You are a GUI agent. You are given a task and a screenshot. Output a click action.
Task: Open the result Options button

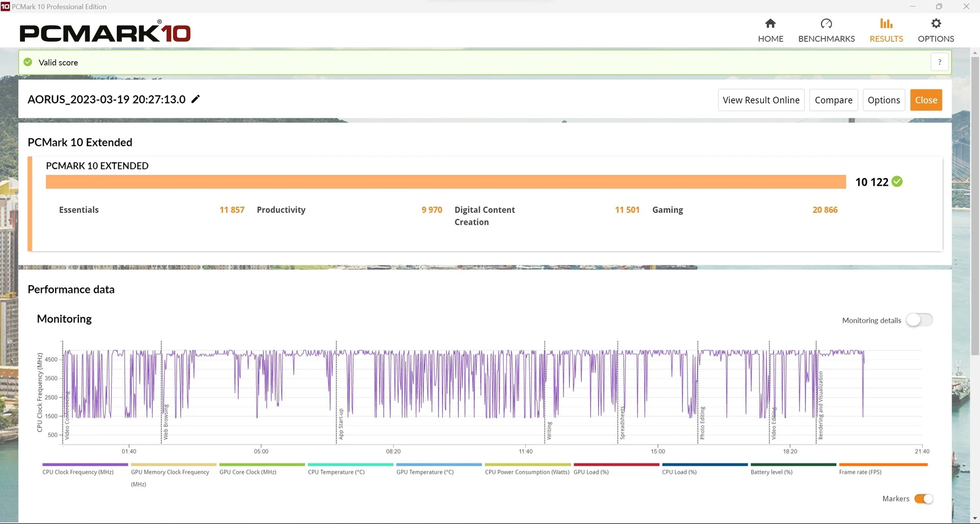884,100
